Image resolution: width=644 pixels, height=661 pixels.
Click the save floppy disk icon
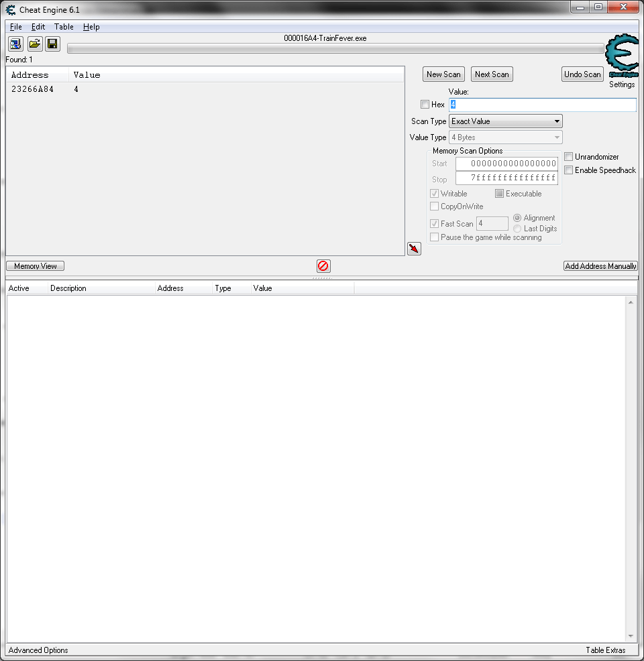pos(53,44)
